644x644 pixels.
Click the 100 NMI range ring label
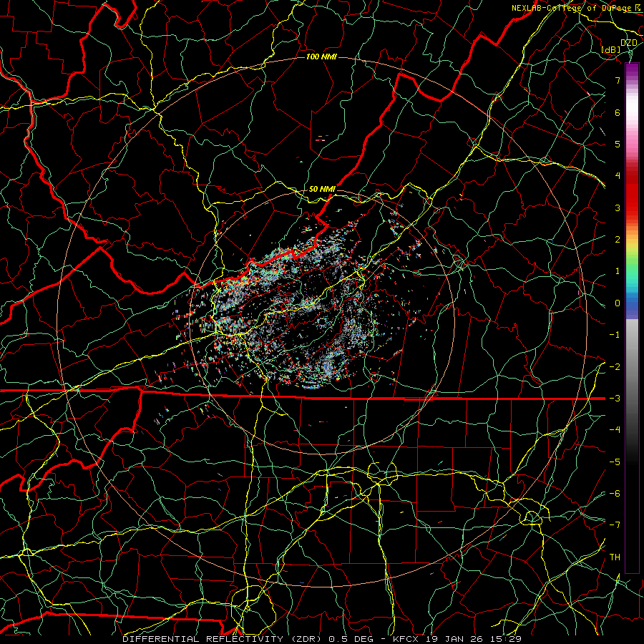[x=321, y=57]
